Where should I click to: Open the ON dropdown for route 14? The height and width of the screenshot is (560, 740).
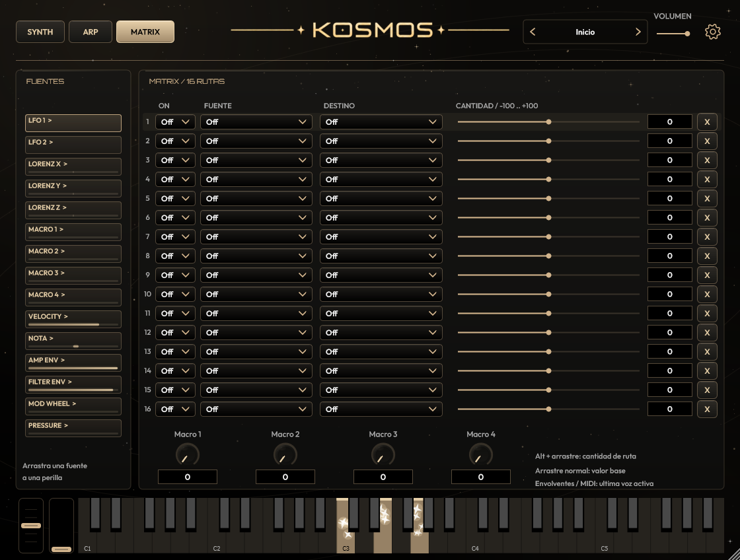coord(175,371)
